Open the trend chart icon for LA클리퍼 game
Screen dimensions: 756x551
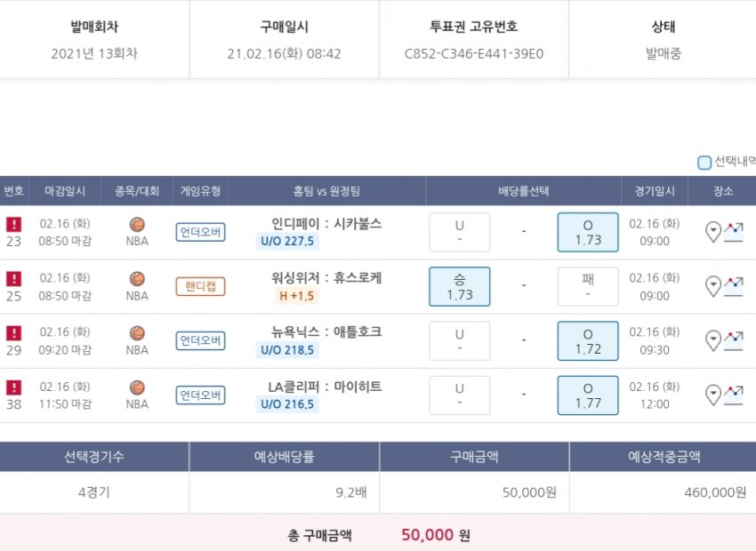[x=734, y=395]
